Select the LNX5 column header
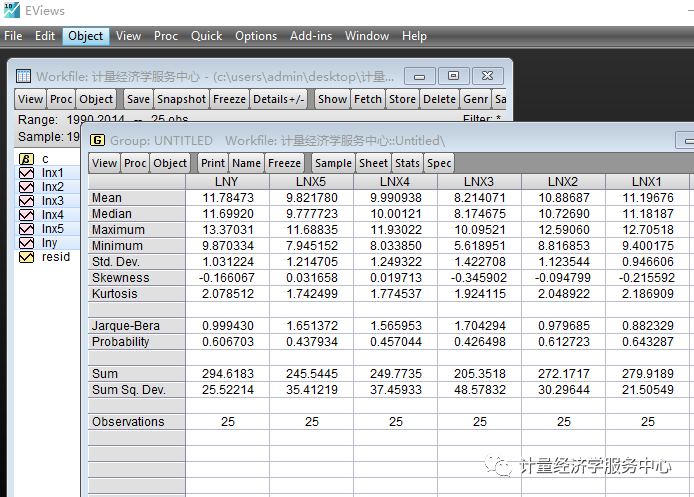694x497 pixels. pos(311,182)
